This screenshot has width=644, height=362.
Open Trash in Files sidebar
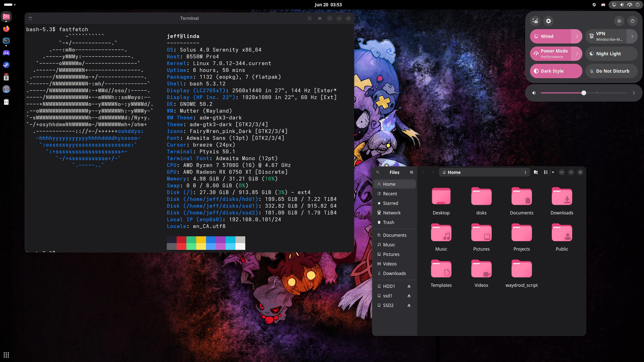click(x=394, y=222)
